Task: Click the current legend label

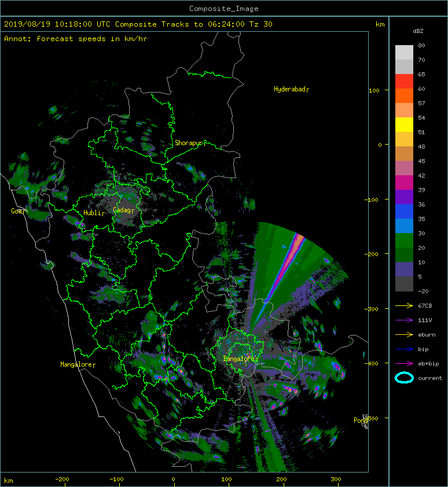Action: pos(430,378)
